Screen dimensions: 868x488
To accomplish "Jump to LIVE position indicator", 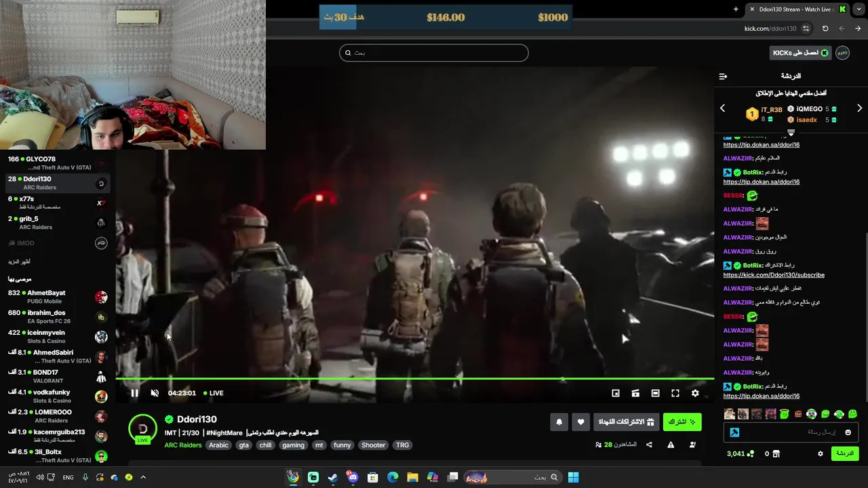I will 213,393.
